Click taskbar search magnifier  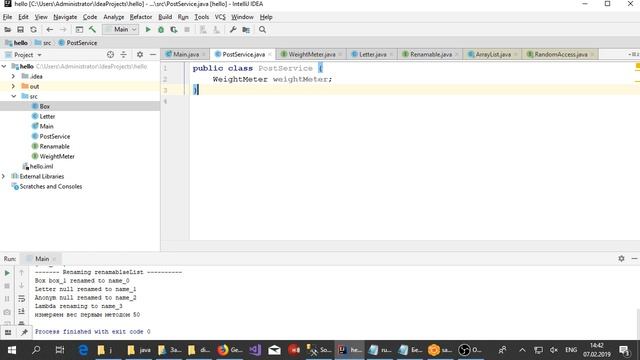36,350
